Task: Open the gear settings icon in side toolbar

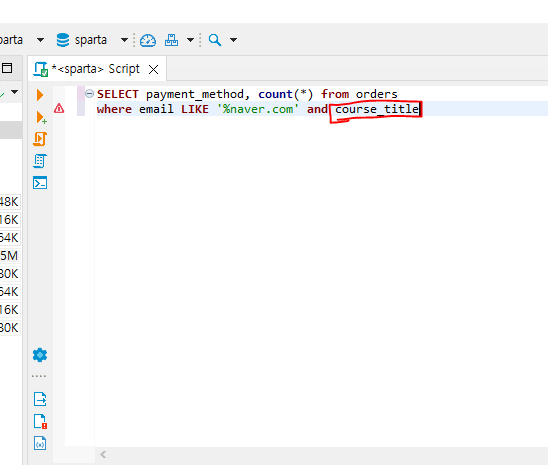Action: coord(40,355)
